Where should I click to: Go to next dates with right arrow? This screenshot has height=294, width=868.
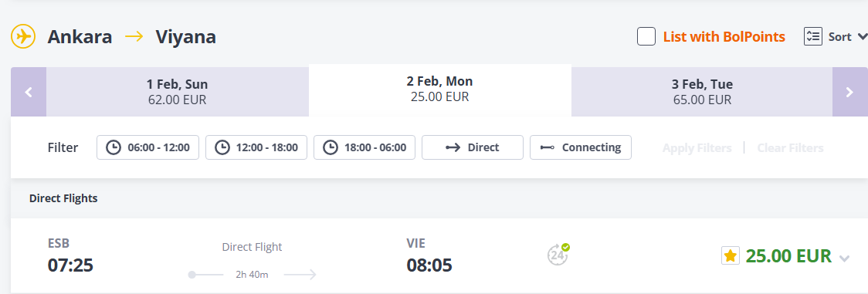point(849,93)
